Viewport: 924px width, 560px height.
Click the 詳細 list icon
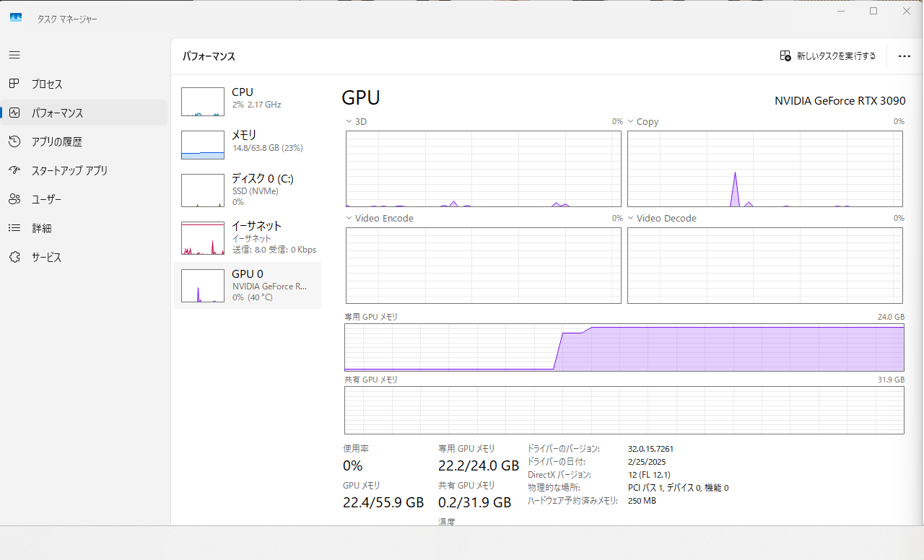14,228
